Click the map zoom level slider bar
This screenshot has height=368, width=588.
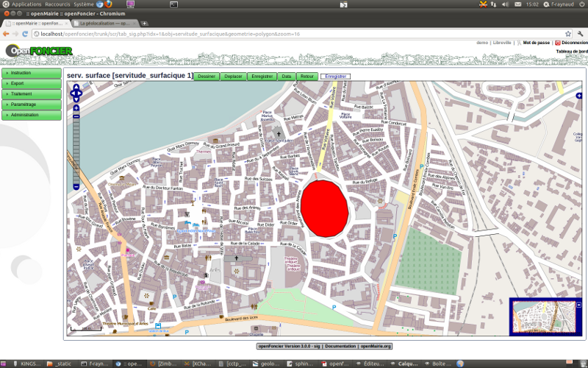[76, 147]
